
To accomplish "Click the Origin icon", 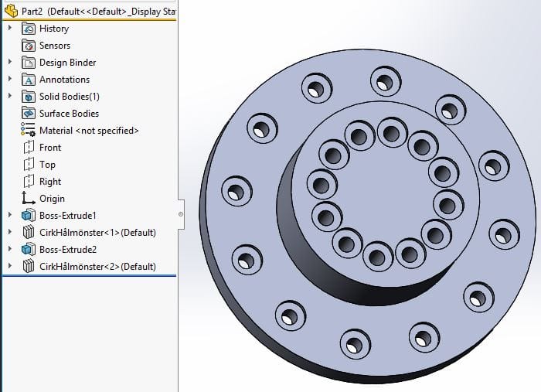I will pos(29,199).
